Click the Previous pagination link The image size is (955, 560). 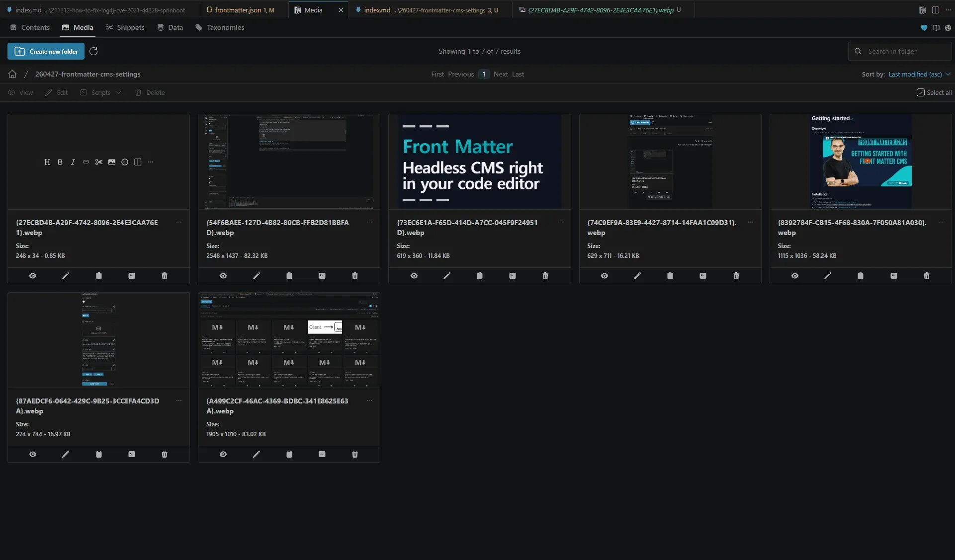tap(461, 74)
